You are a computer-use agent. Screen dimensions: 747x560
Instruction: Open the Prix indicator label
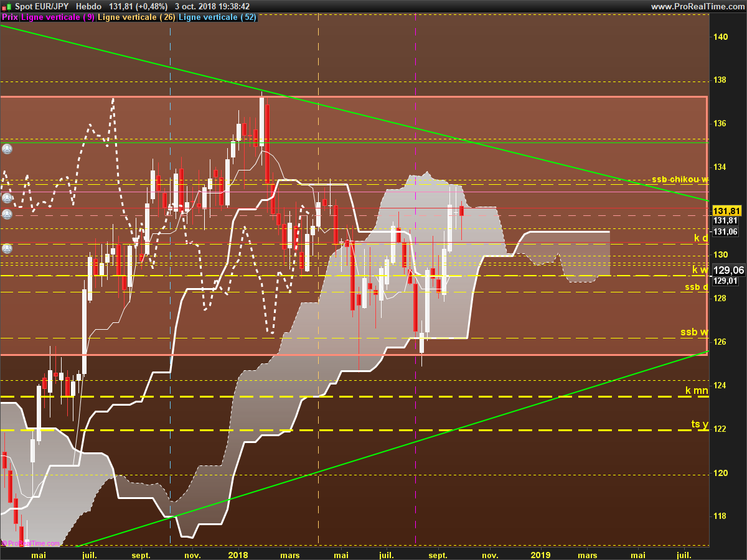10,17
